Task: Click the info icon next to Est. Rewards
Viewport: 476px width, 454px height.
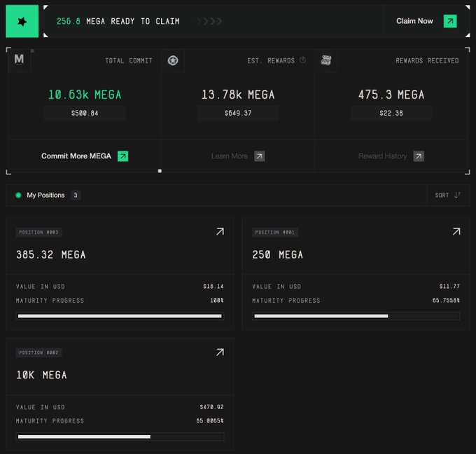Action: click(302, 60)
